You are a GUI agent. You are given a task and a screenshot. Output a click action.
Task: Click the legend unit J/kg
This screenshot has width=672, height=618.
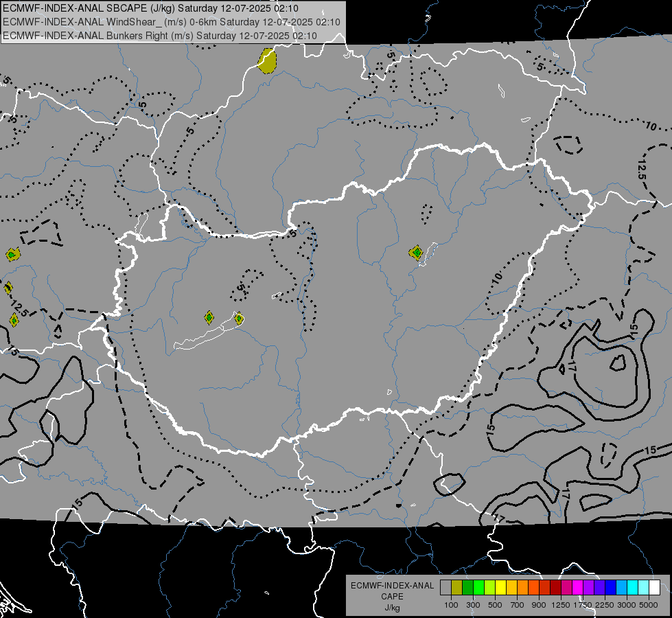392,608
